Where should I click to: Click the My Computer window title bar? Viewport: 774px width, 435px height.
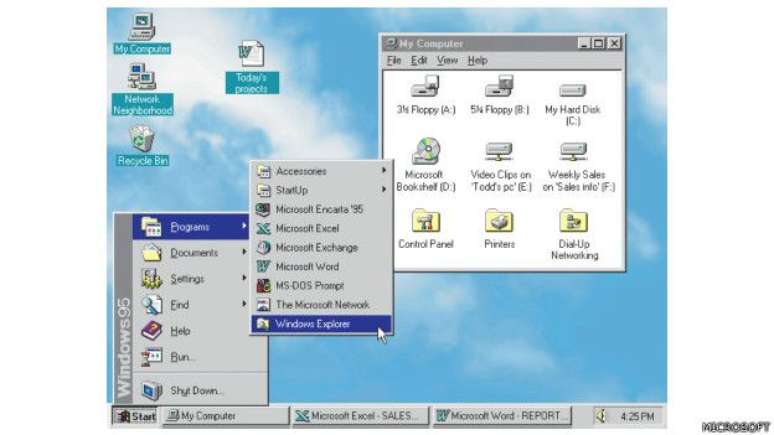click(503, 43)
